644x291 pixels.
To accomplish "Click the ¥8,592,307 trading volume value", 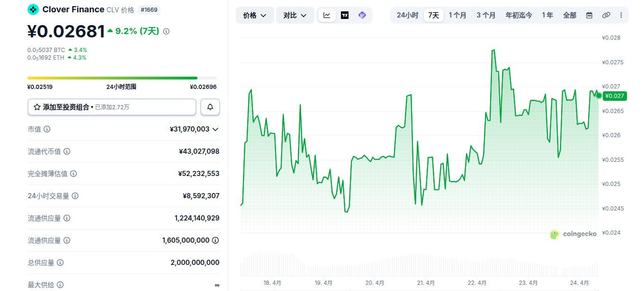I will tap(201, 196).
